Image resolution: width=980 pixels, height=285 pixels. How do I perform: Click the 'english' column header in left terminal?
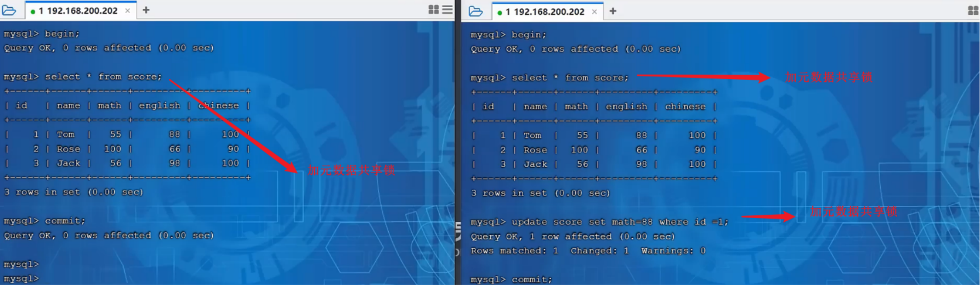click(x=159, y=105)
